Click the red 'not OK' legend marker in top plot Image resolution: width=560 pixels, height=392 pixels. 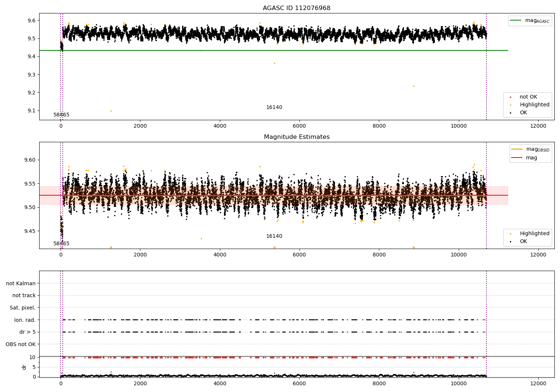click(x=510, y=97)
